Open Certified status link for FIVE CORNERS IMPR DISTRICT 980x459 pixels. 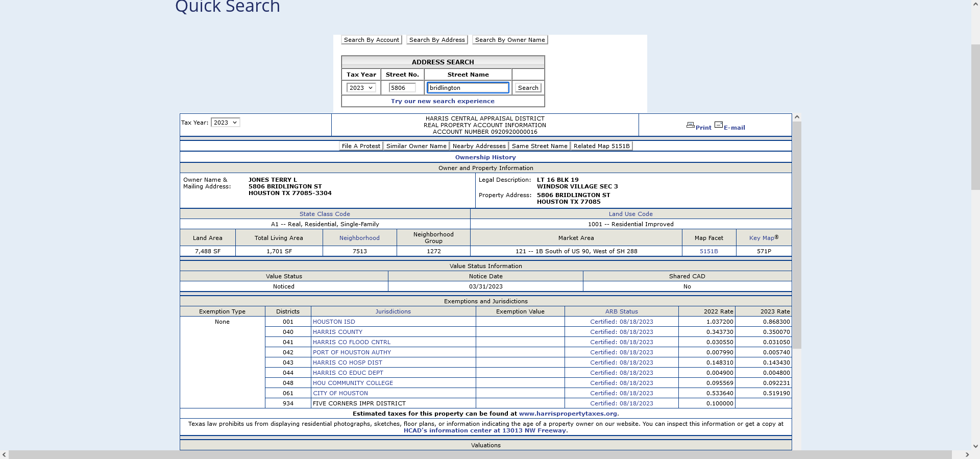point(621,403)
